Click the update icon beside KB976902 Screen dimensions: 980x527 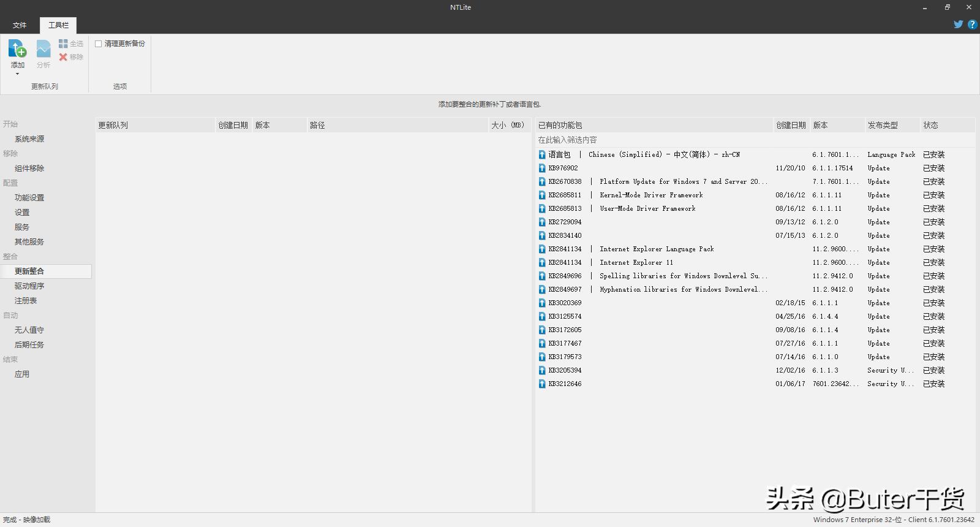pyautogui.click(x=542, y=168)
